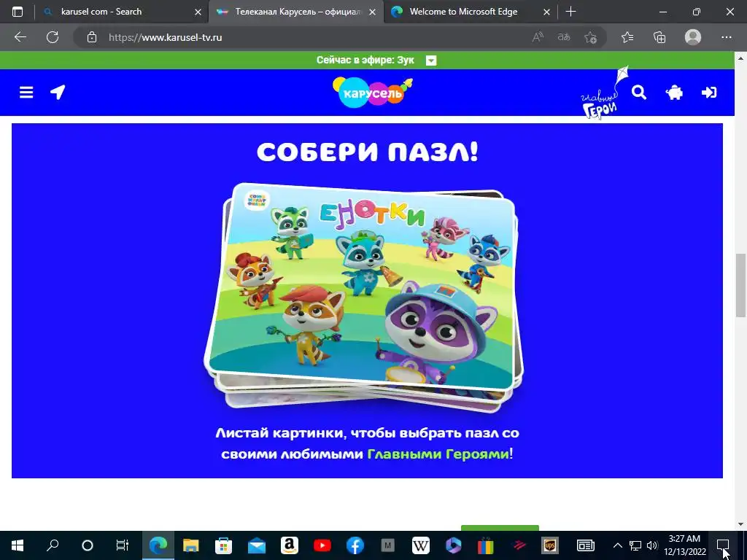Open News and interests taskbar icon
This screenshot has height=560, width=747.
(x=586, y=545)
